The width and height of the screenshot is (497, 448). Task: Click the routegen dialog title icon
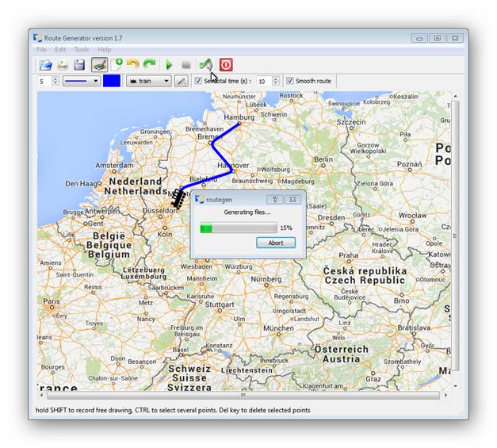[x=200, y=200]
